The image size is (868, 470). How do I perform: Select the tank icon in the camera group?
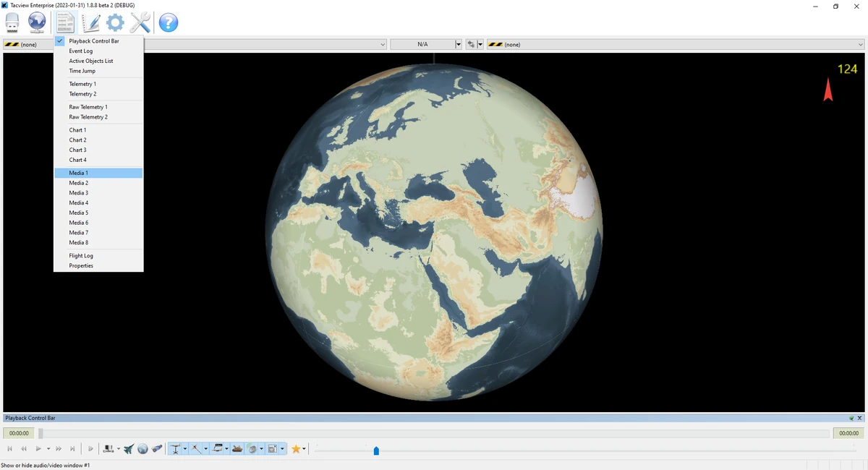coord(237,448)
